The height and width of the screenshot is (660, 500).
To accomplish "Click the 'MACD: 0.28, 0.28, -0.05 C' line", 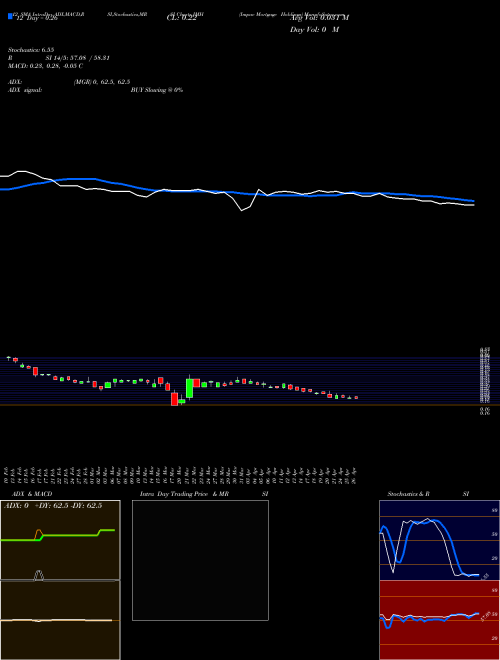I will coord(45,66).
